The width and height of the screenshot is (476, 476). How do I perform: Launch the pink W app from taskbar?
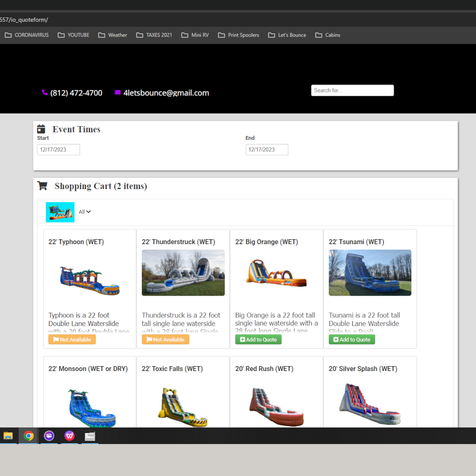click(x=69, y=436)
